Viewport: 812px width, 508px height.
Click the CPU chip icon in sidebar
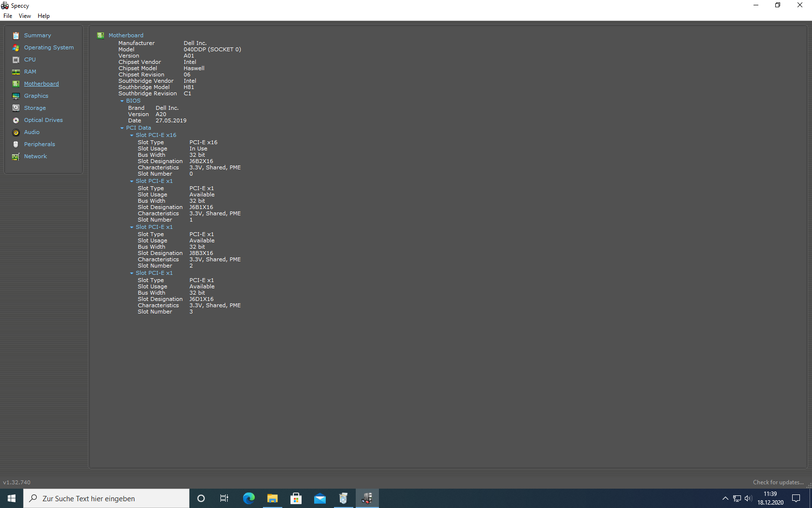point(16,60)
